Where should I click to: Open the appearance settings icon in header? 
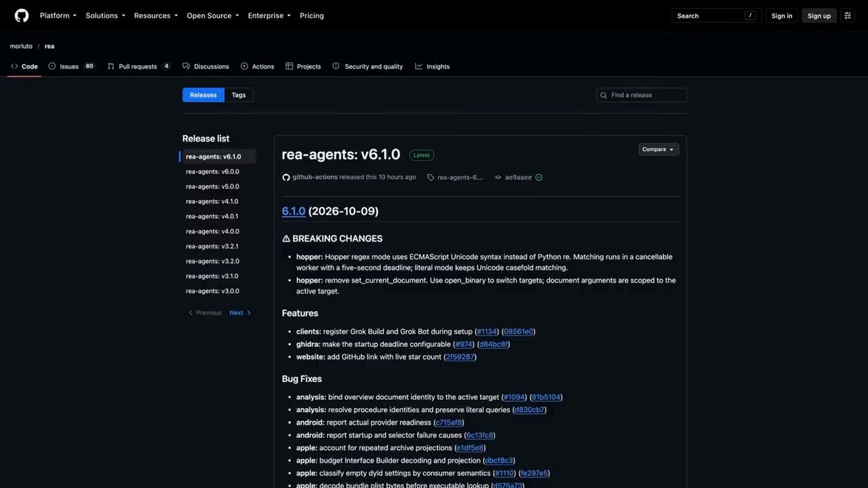click(848, 16)
